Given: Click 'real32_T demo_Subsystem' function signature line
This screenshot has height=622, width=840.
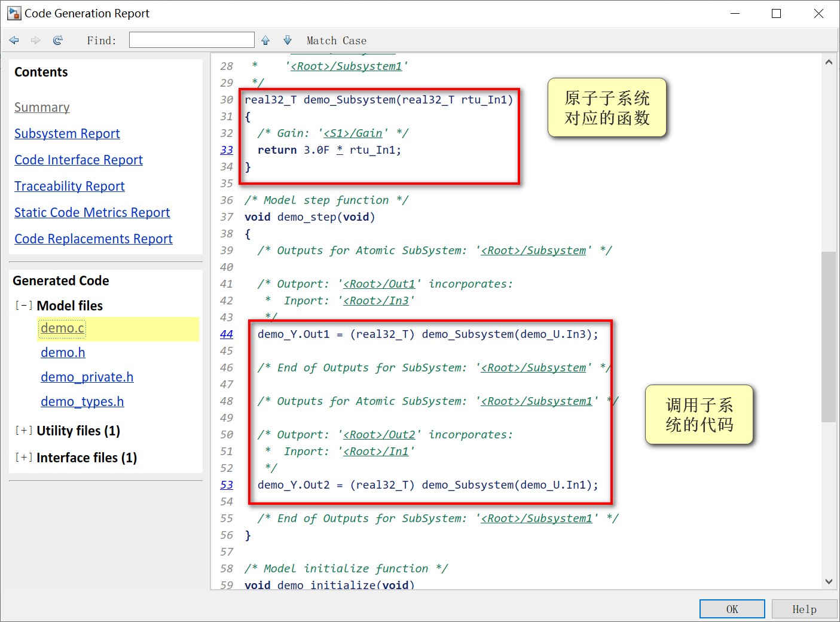Looking at the screenshot, I should click(x=379, y=100).
